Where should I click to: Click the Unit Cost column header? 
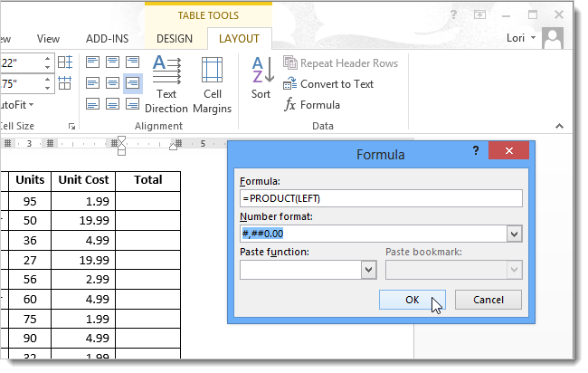[83, 180]
